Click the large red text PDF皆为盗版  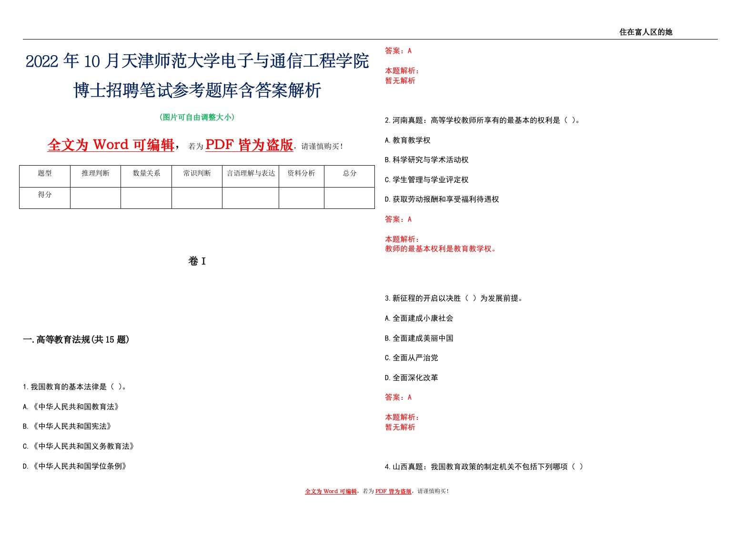[249, 145]
